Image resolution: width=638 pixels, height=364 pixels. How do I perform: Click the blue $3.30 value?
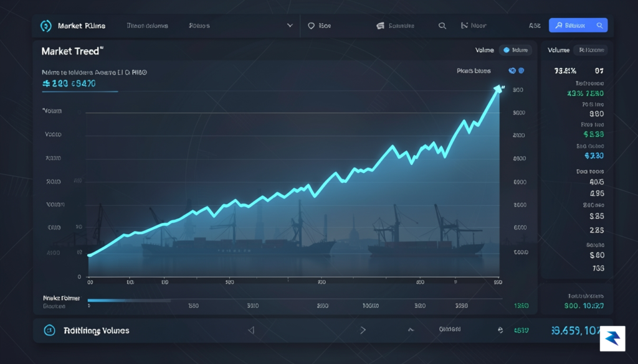coord(594,156)
